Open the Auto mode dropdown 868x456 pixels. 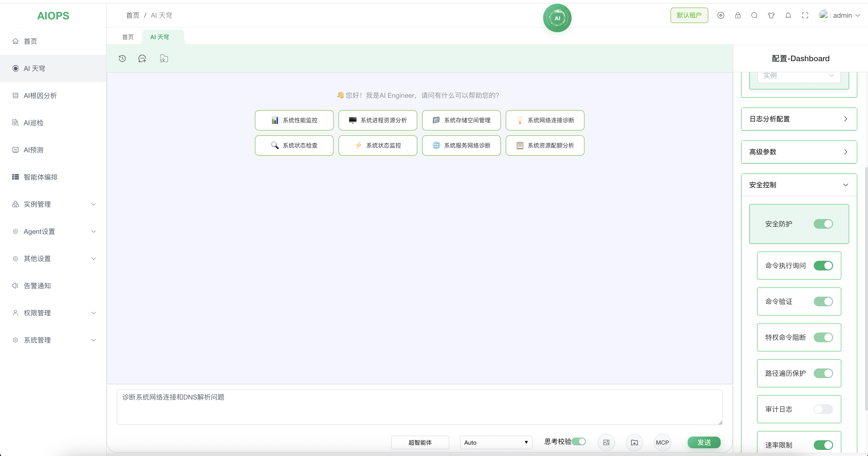coord(496,442)
